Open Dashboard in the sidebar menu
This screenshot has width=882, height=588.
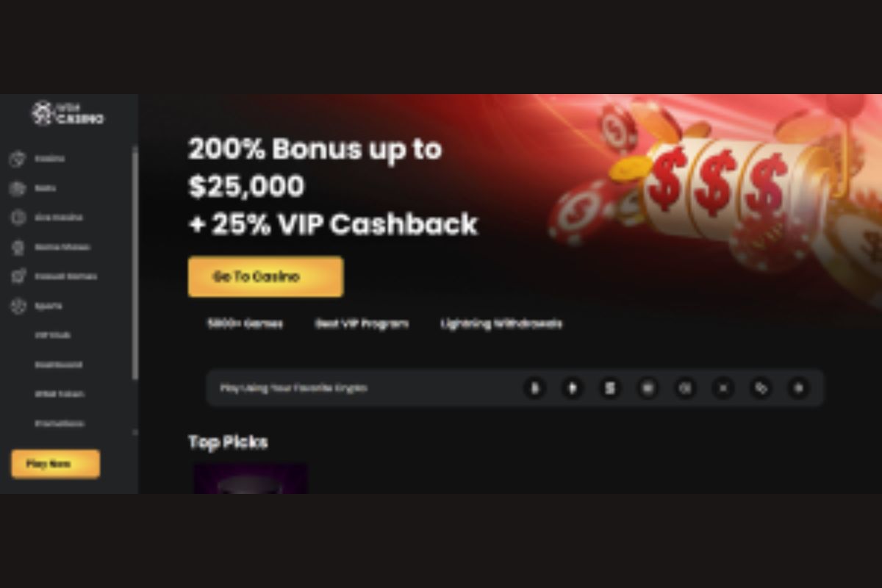(x=58, y=365)
